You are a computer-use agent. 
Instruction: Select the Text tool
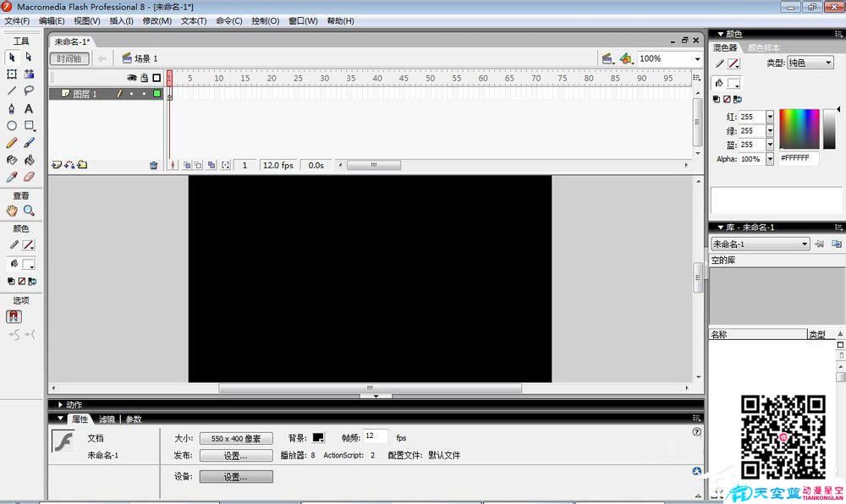coord(29,108)
